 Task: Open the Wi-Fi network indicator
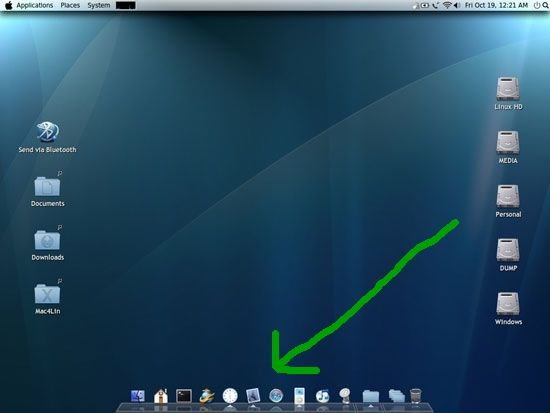(x=447, y=5)
